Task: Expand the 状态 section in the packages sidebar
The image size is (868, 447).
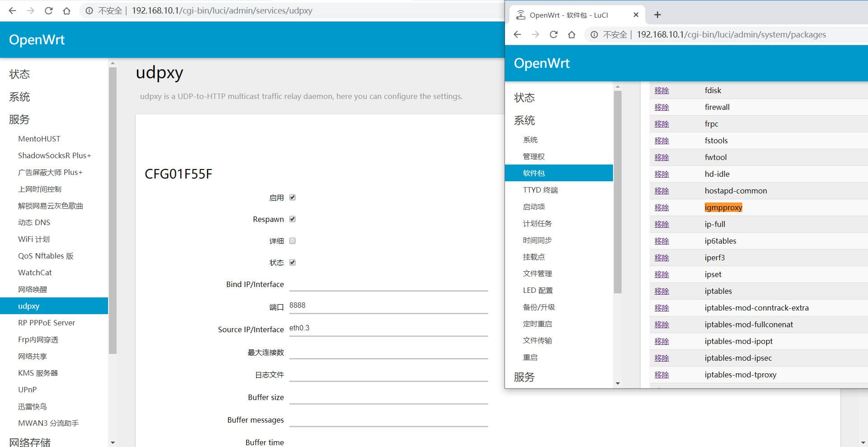Action: click(x=524, y=98)
